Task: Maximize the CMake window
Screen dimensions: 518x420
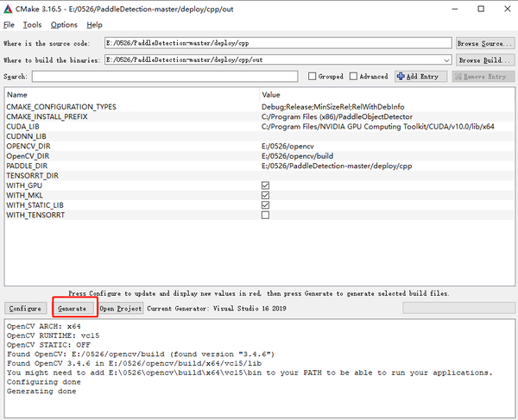Action: point(481,9)
